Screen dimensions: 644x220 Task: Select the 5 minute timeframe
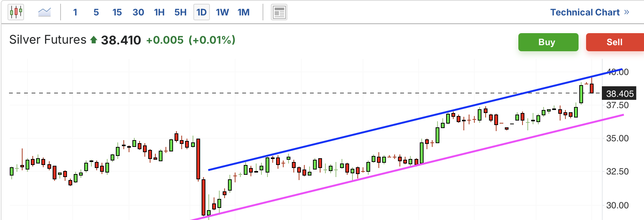click(96, 12)
